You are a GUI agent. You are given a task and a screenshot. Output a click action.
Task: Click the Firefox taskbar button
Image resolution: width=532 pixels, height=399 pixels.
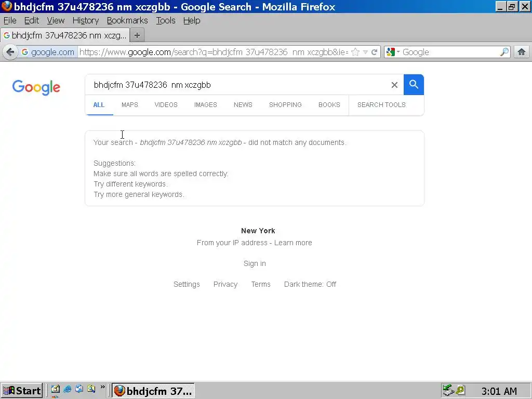[153, 391]
